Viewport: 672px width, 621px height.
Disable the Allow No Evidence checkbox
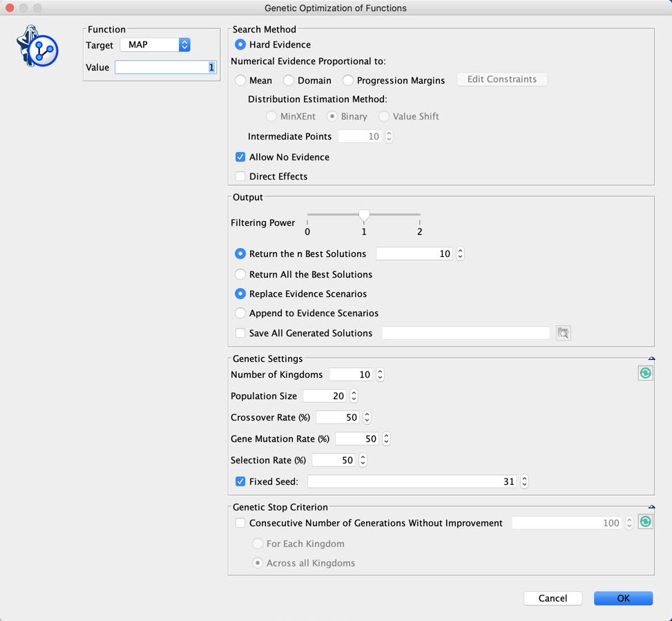point(240,157)
